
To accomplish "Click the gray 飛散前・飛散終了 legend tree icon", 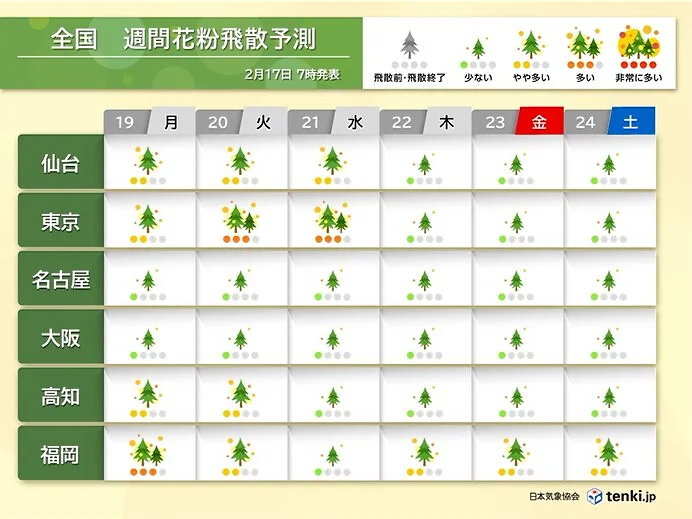I will pos(410,45).
